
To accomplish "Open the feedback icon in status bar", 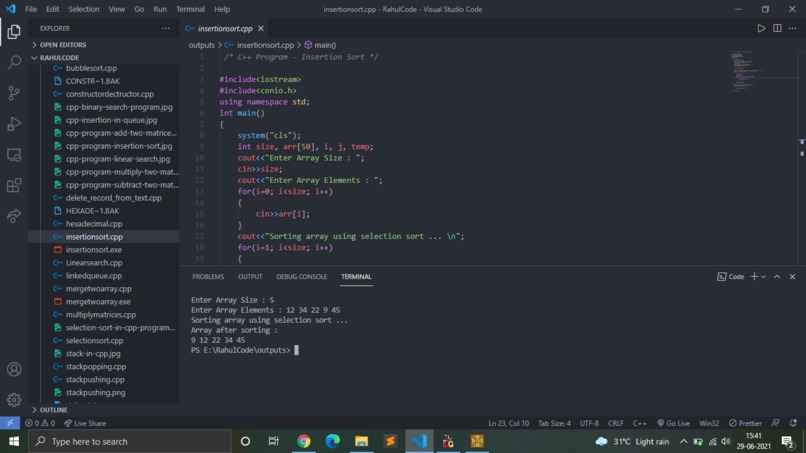I will 775,423.
